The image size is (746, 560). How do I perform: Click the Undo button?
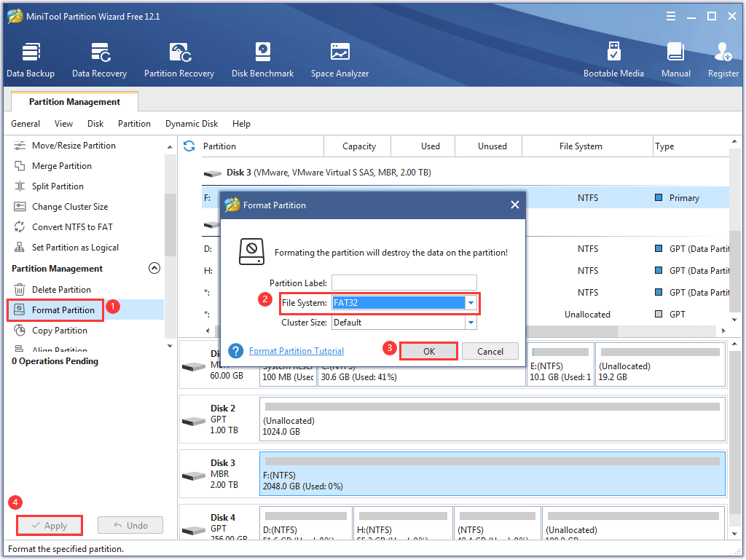[130, 525]
